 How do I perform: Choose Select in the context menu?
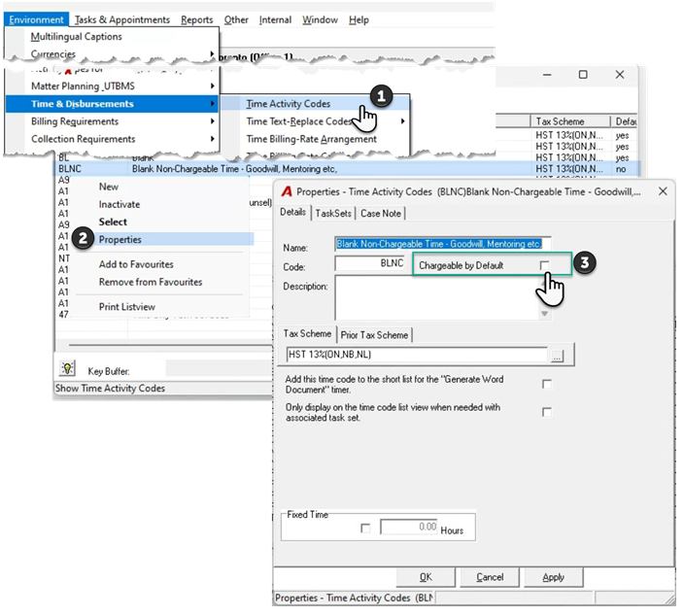tap(113, 222)
